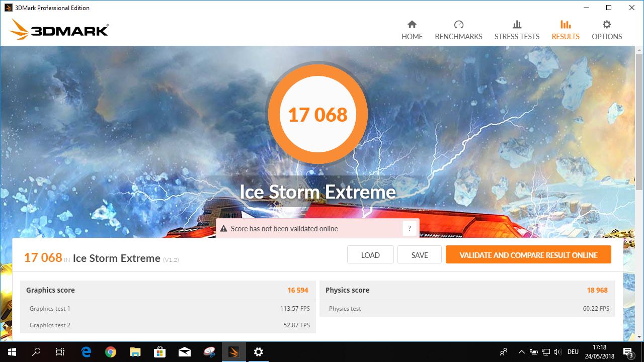Viewport: 644px width, 362px height.
Task: Click the volume speaker tray icon
Action: (557, 352)
